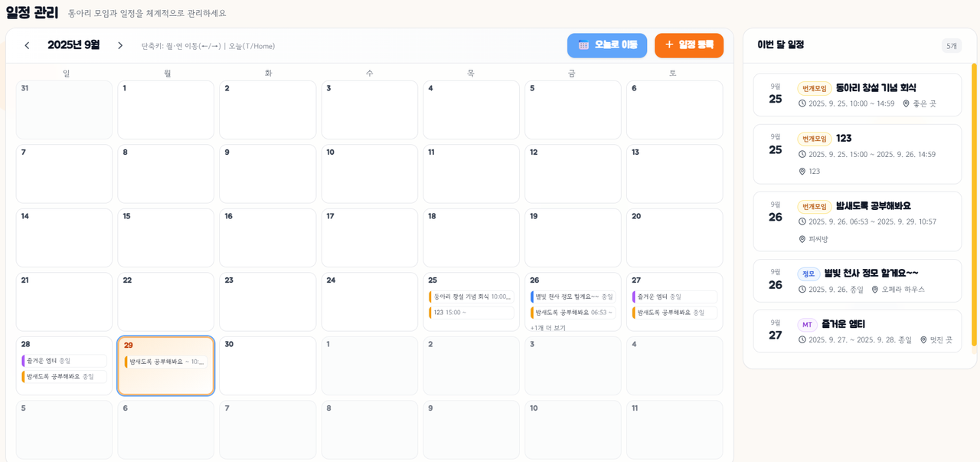Open 동아리 창설 기념 회식 card in sidebar
This screenshot has width=980, height=462.
click(x=857, y=95)
